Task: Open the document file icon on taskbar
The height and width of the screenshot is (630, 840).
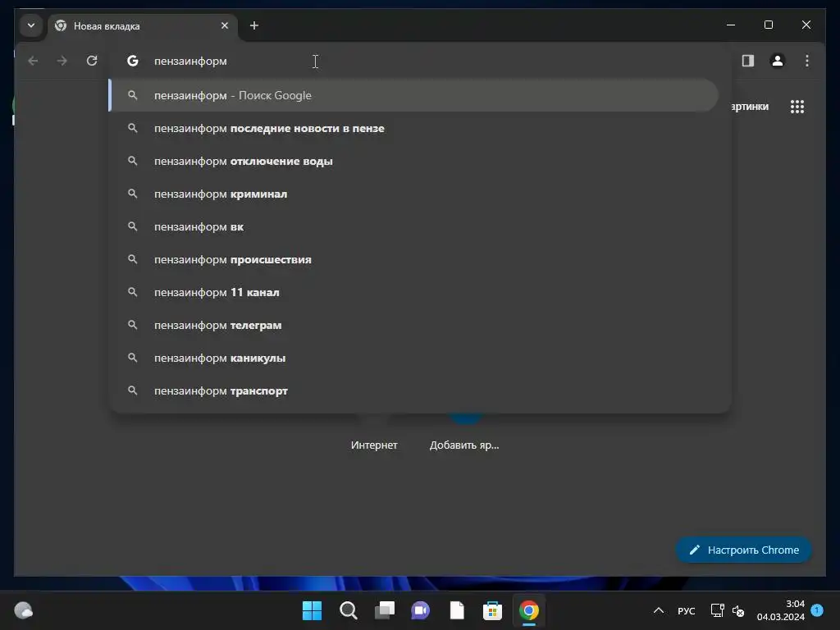Action: tap(457, 610)
